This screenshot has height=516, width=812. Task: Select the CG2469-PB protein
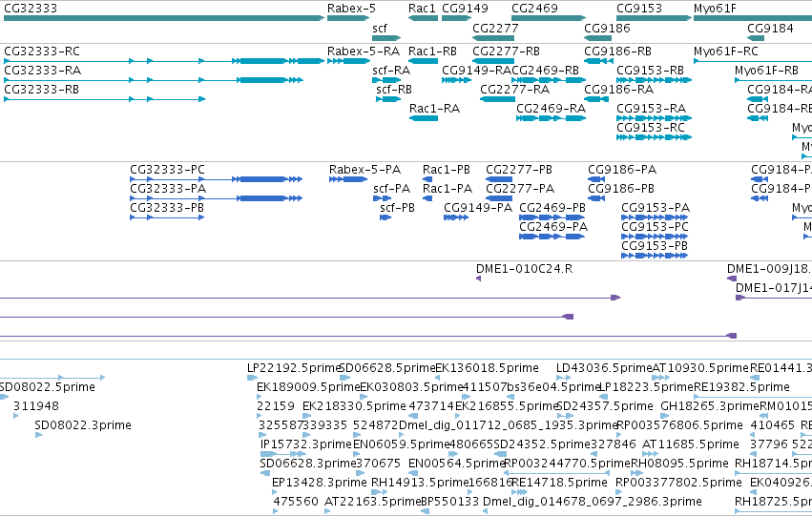[x=552, y=217]
